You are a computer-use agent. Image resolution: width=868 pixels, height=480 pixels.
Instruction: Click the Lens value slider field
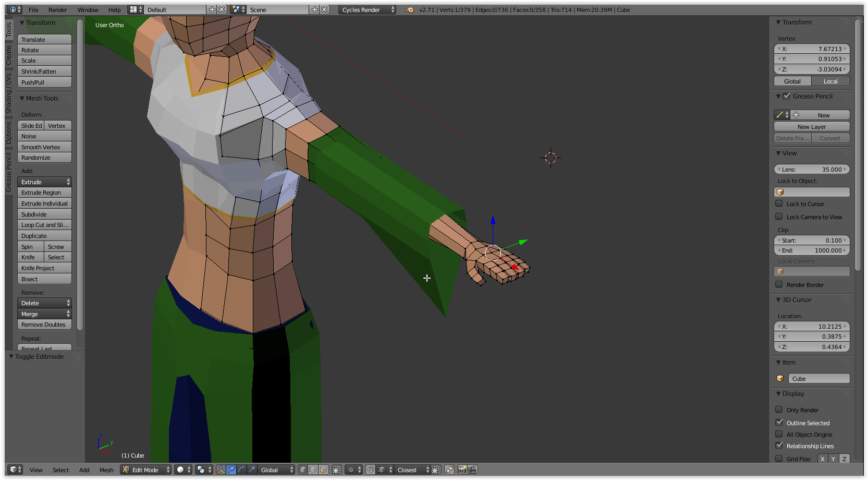[812, 170]
